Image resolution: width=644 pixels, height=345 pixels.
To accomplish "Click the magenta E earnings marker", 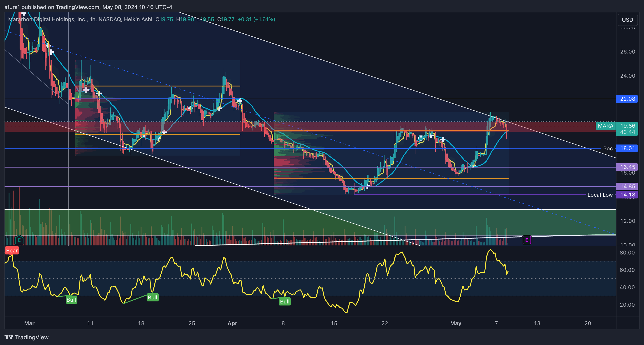I will point(527,240).
